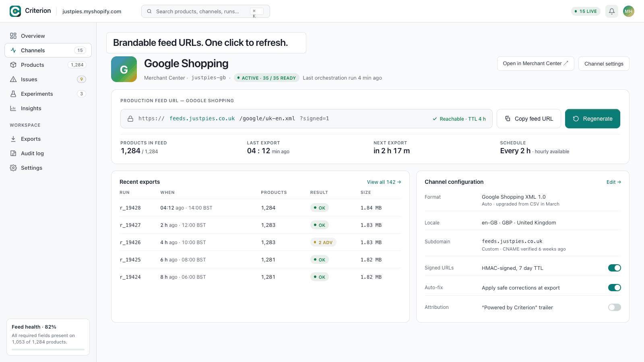
Task: Click the Brandable feed URLs banner
Action: point(206,43)
